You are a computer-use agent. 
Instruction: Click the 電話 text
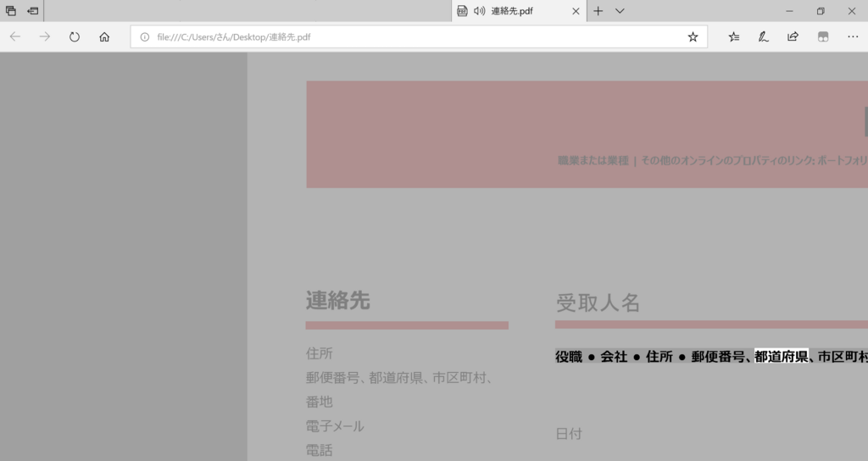point(320,451)
